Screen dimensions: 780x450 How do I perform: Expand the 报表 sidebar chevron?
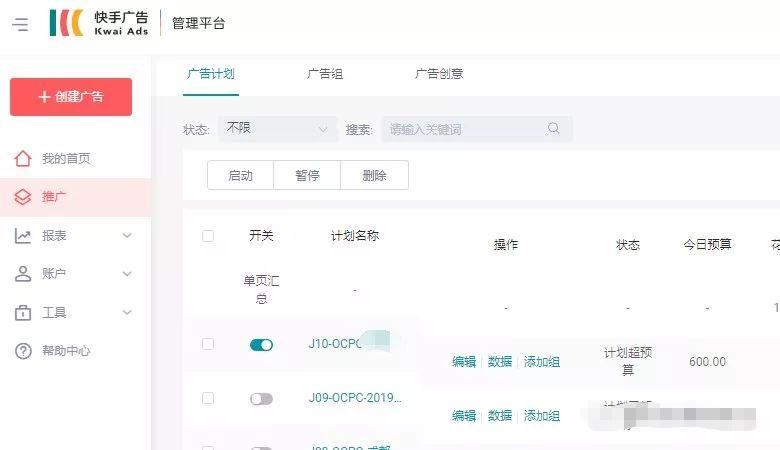pos(127,235)
